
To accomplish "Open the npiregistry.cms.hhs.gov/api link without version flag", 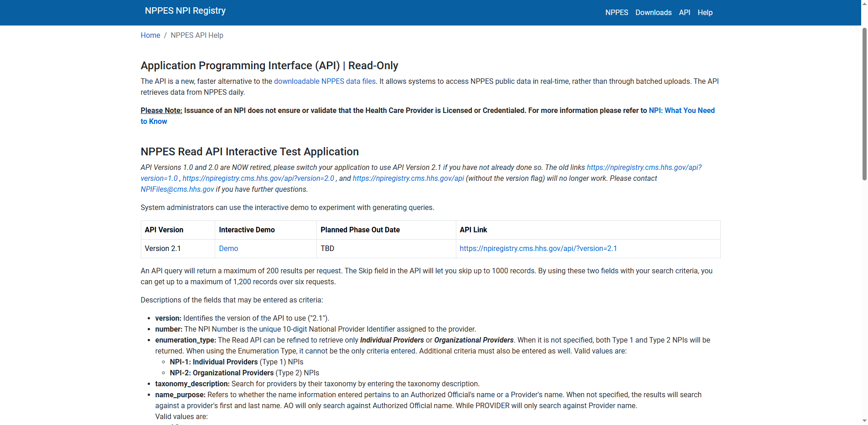I will (408, 178).
